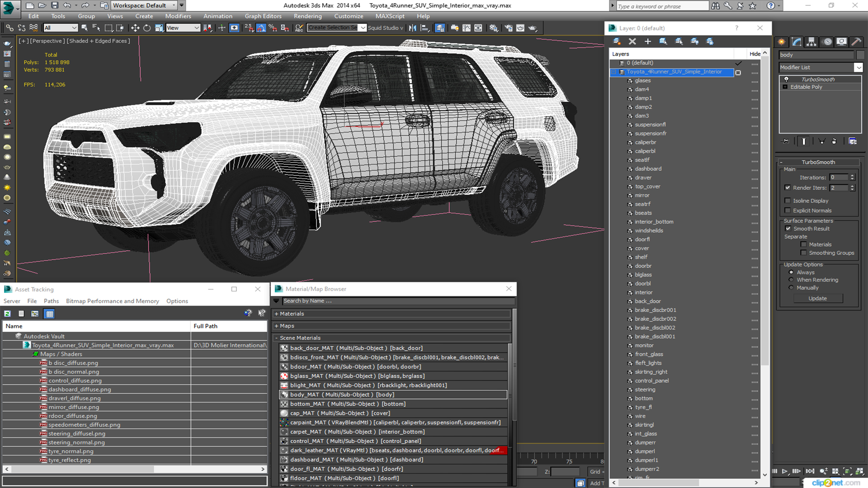Click Refresh icon in Asset Tracking toolbar
Viewport: 868px width, 488px height.
click(x=8, y=314)
